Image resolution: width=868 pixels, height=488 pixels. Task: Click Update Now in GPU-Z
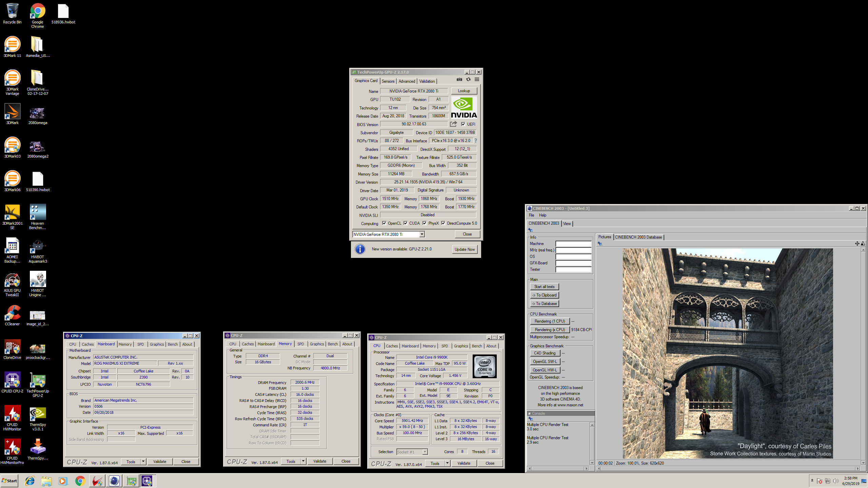[x=465, y=249]
